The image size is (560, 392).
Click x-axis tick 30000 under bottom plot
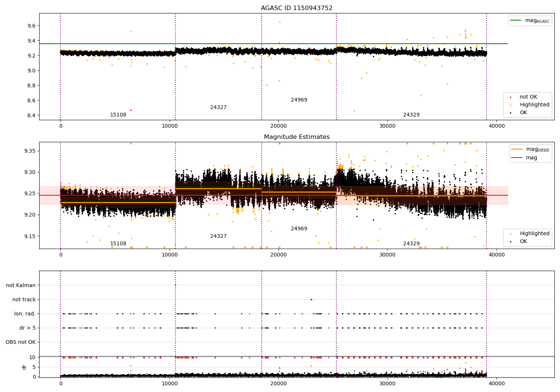point(388,384)
